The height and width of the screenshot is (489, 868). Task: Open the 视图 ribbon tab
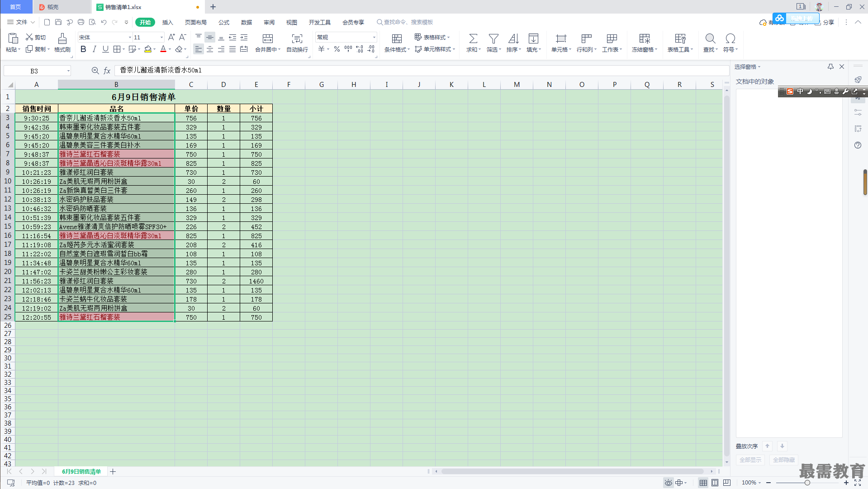tap(292, 22)
